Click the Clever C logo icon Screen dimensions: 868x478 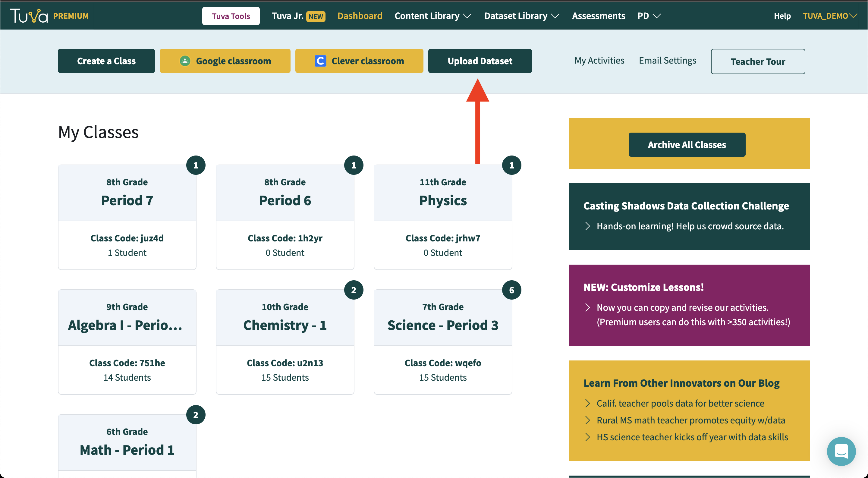pyautogui.click(x=320, y=61)
